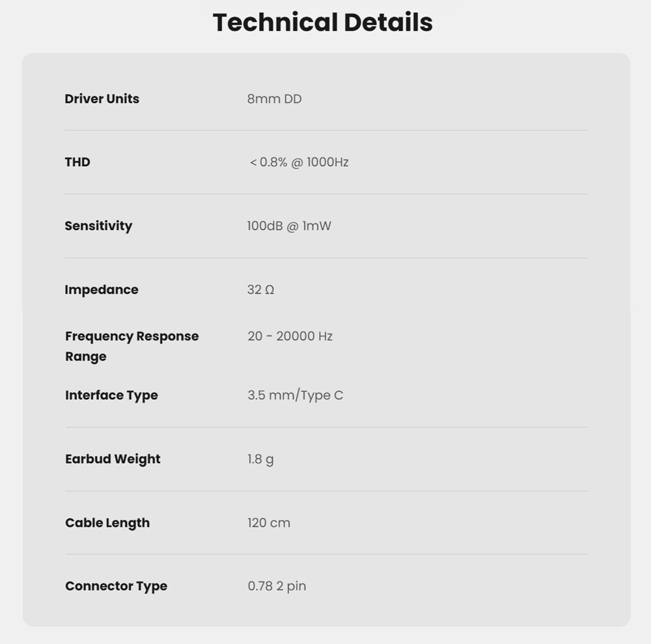The width and height of the screenshot is (651, 644).
Task: Select the Driver Units label
Action: pyautogui.click(x=102, y=99)
